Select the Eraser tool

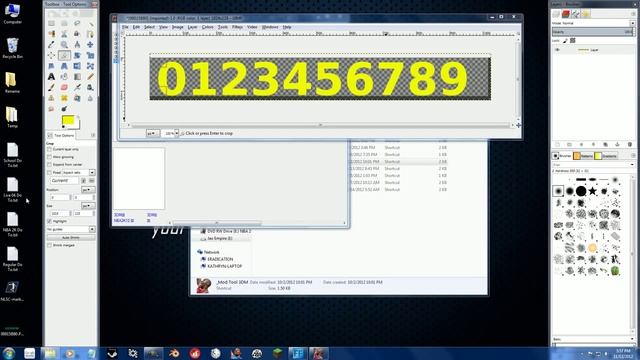pos(64,87)
